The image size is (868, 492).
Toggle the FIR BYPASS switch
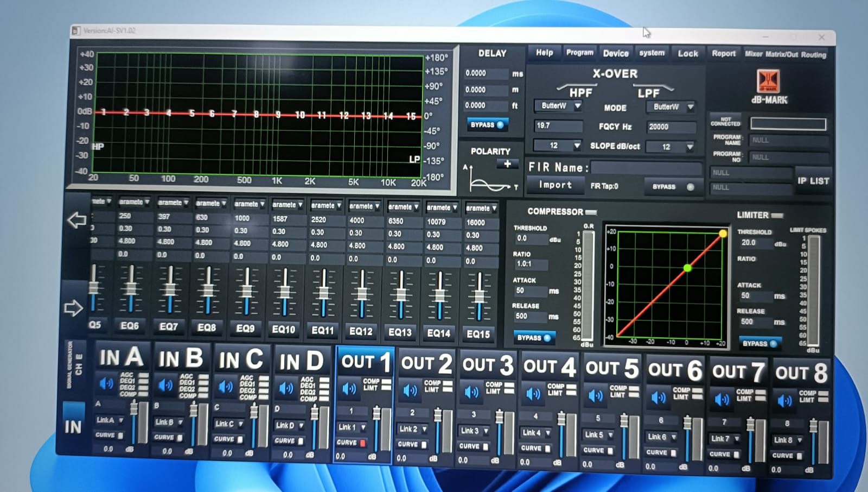tap(673, 187)
